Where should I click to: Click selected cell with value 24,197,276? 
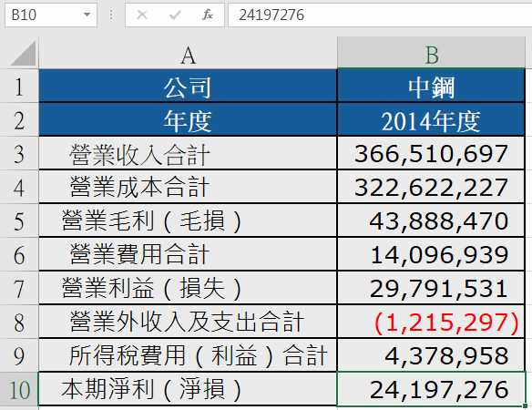pos(431,389)
